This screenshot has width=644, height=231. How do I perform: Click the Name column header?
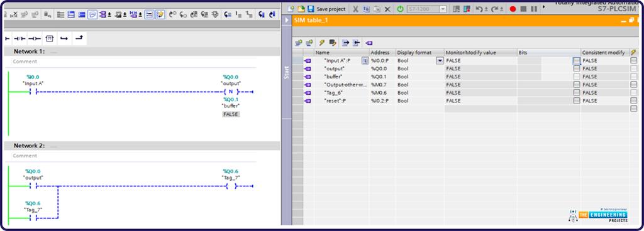(341, 53)
